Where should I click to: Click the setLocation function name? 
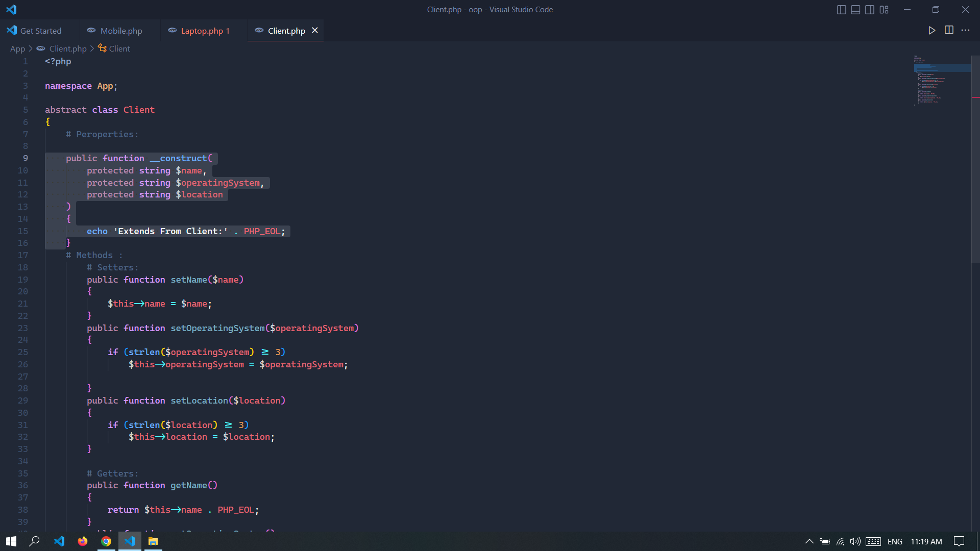199,400
